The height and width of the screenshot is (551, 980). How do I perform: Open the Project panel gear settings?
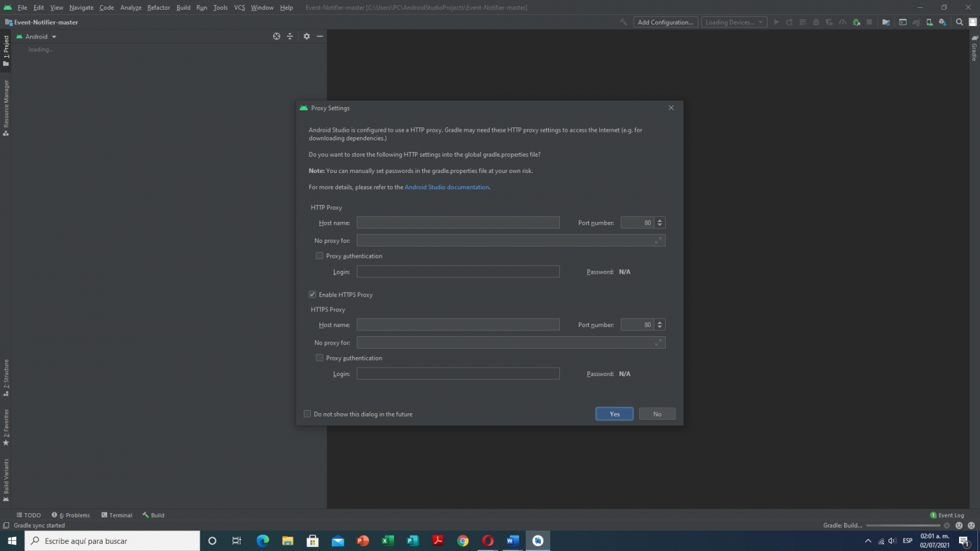pyautogui.click(x=306, y=37)
